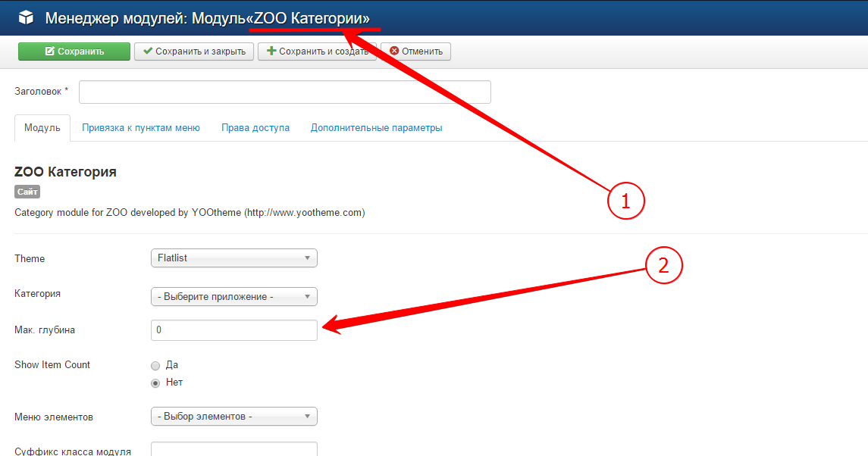
Task: Click the module cube icon in header
Action: click(26, 17)
